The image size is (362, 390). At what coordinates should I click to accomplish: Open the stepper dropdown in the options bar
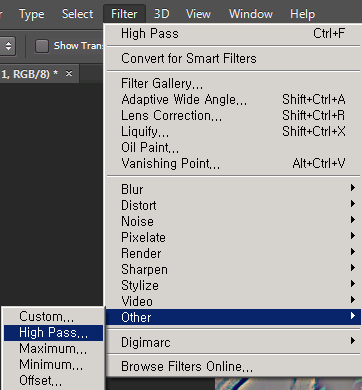click(x=8, y=46)
